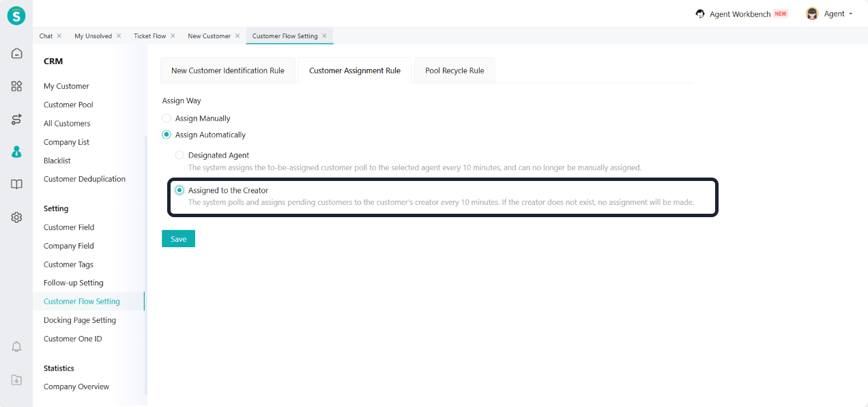Open the knowledge base book icon

point(16,184)
